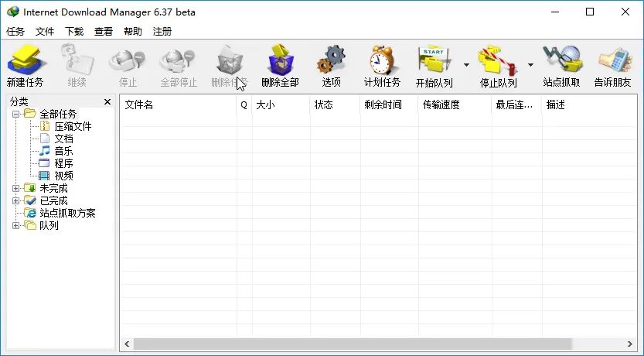644x356 pixels.
Task: Sort by Q column header
Action: coord(244,104)
